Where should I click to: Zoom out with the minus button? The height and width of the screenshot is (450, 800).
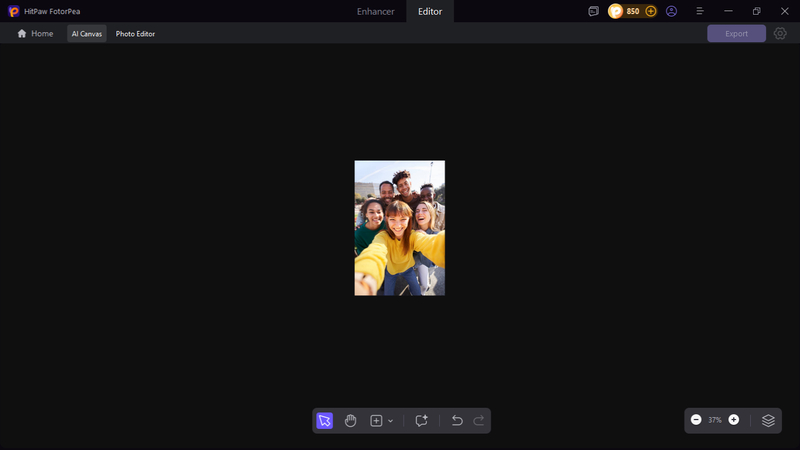click(x=696, y=419)
